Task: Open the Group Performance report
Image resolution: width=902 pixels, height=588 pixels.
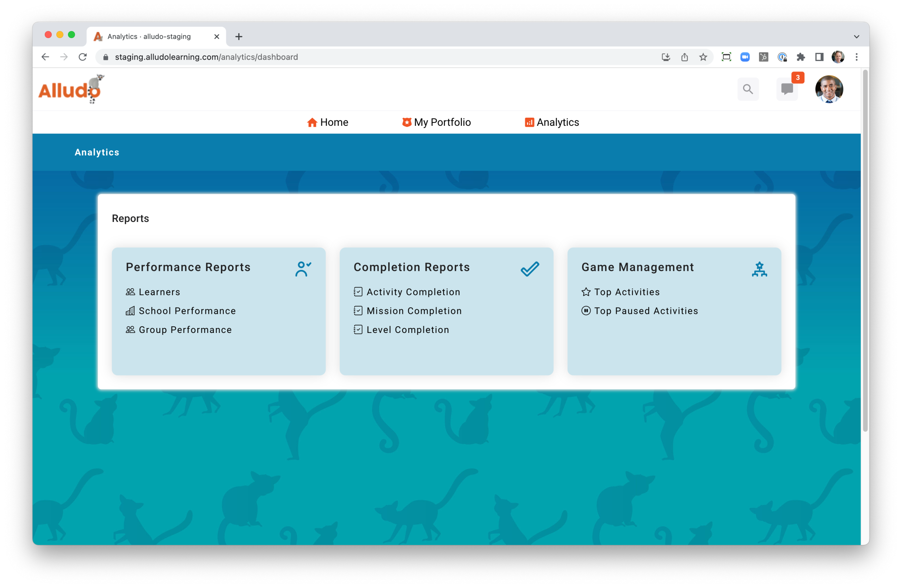Action: pyautogui.click(x=179, y=330)
